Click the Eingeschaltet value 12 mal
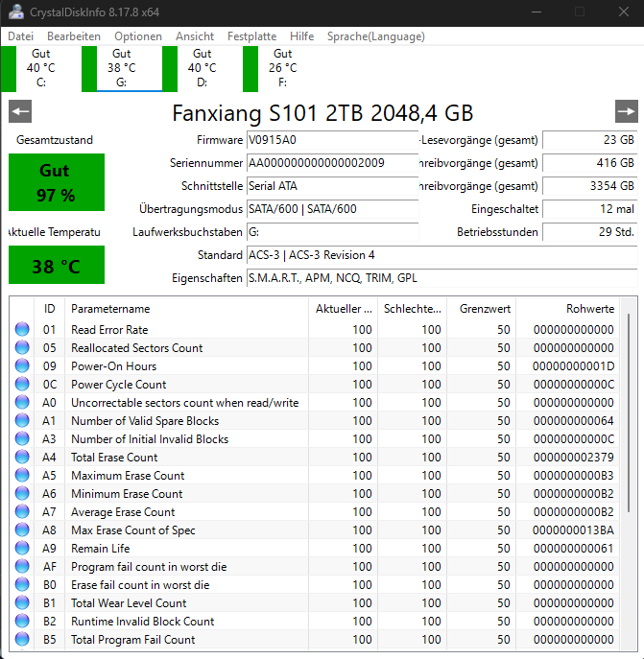The width and height of the screenshot is (644, 659). pos(590,209)
